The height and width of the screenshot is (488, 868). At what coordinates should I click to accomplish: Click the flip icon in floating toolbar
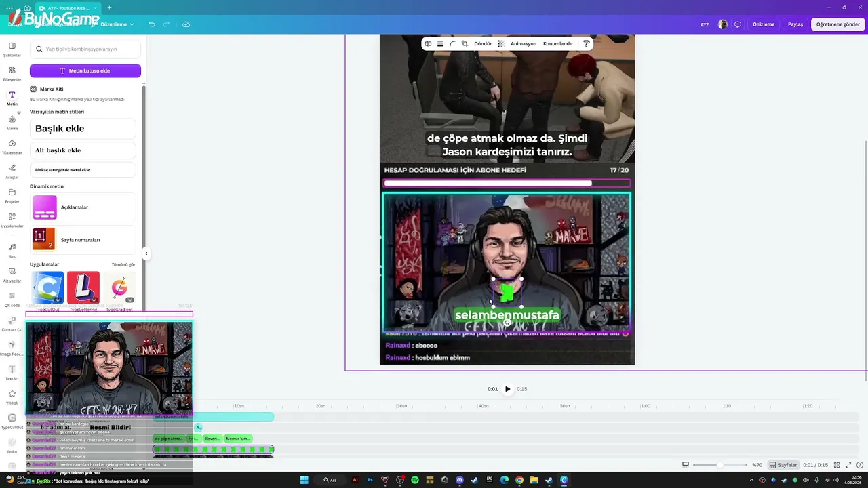pyautogui.click(x=428, y=43)
